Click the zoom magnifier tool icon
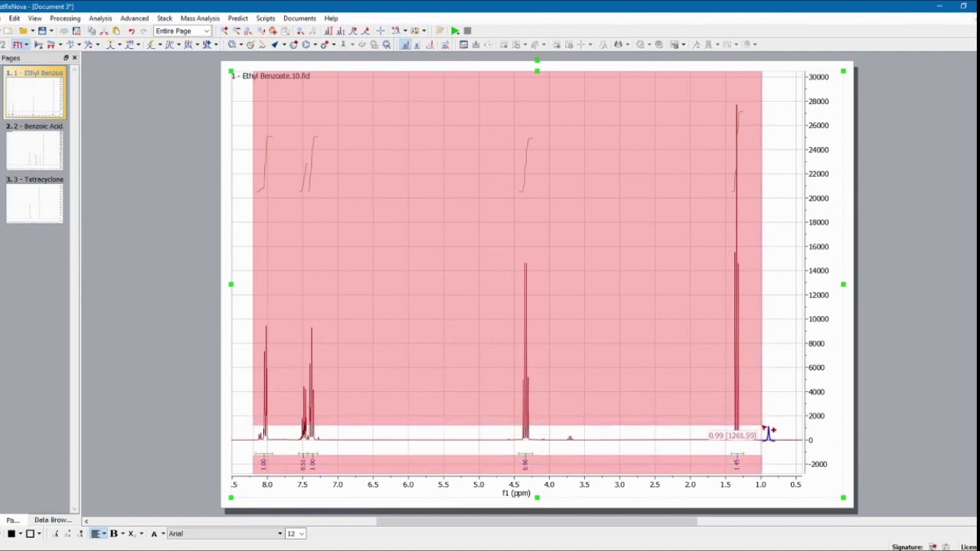980x551 pixels. [x=231, y=44]
